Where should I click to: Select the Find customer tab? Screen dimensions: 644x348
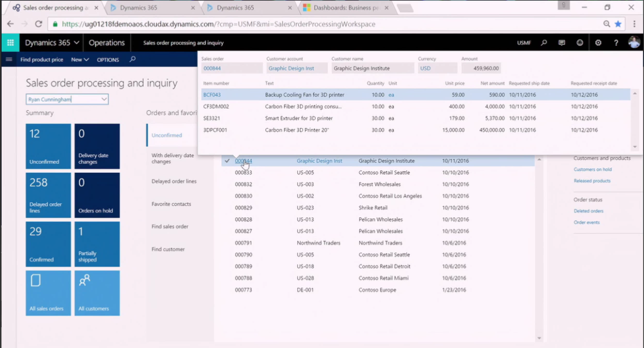(168, 249)
